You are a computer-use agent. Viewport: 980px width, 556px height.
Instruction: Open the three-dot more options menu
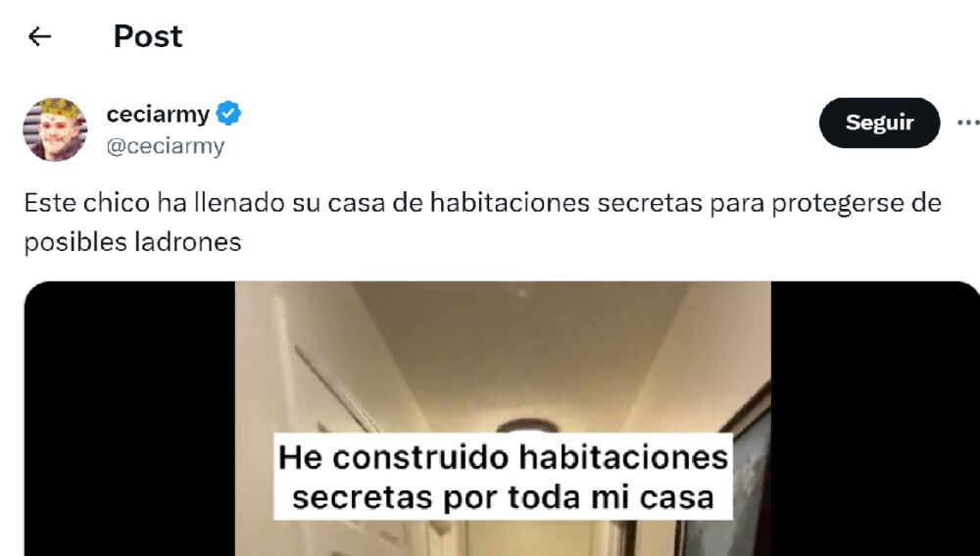[x=968, y=123]
